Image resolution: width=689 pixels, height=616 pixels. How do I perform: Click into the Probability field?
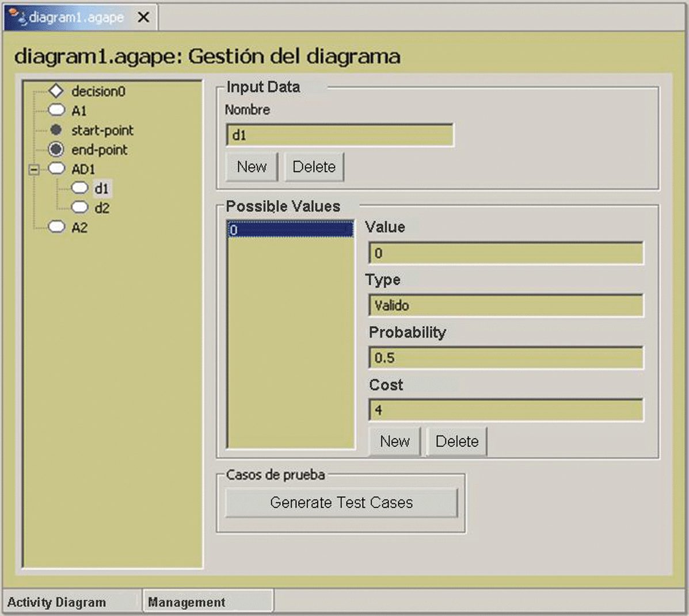(505, 358)
